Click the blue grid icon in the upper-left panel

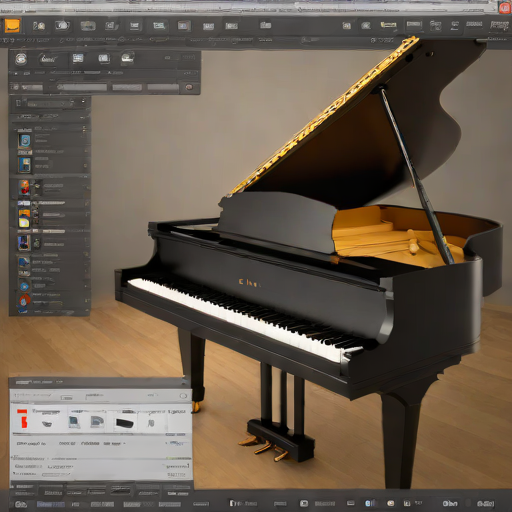(x=78, y=59)
